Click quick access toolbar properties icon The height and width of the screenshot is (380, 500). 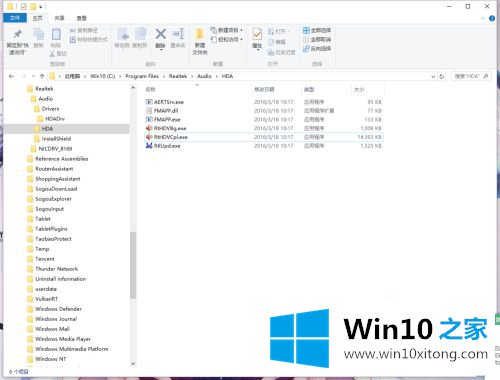pos(24,6)
